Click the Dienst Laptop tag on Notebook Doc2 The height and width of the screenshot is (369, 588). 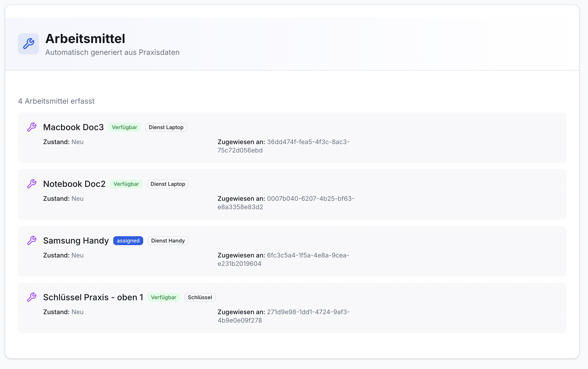click(168, 184)
